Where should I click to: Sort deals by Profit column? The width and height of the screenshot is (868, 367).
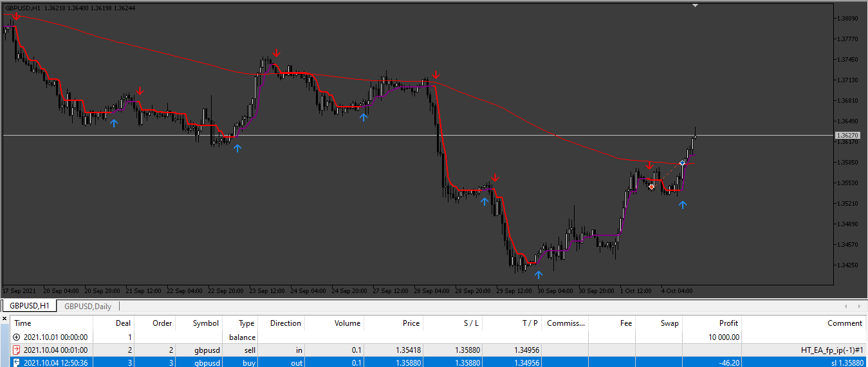click(x=712, y=323)
